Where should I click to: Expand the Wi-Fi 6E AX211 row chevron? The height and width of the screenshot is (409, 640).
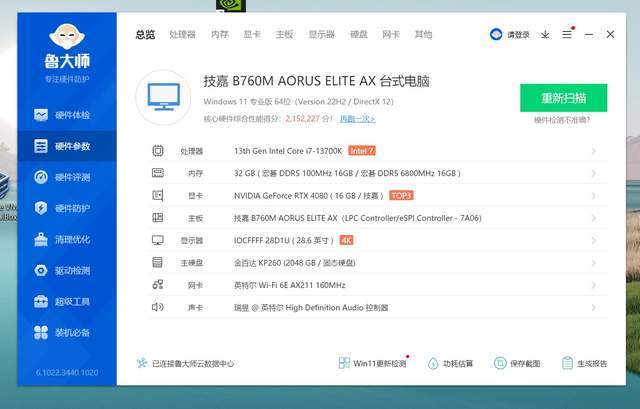pos(593,285)
